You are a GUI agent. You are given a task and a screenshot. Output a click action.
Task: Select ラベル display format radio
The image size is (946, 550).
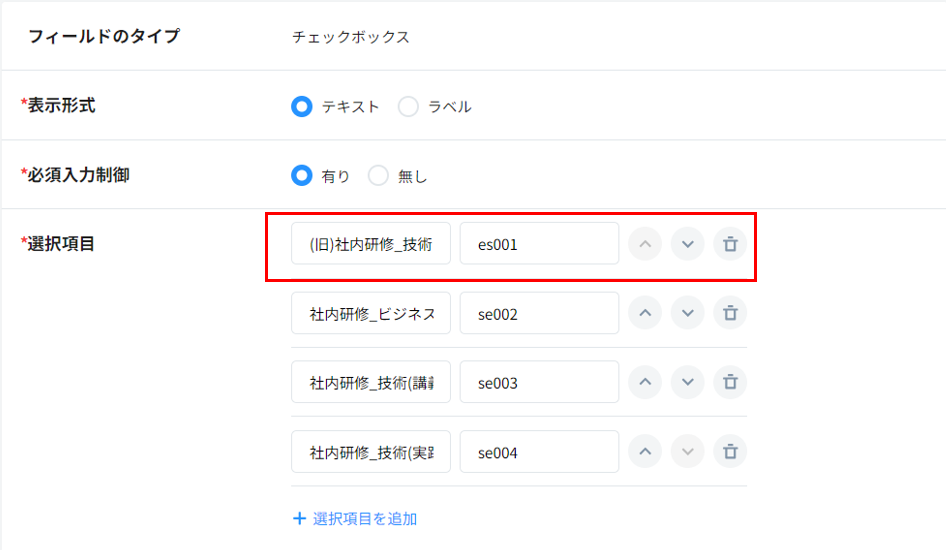point(408,106)
